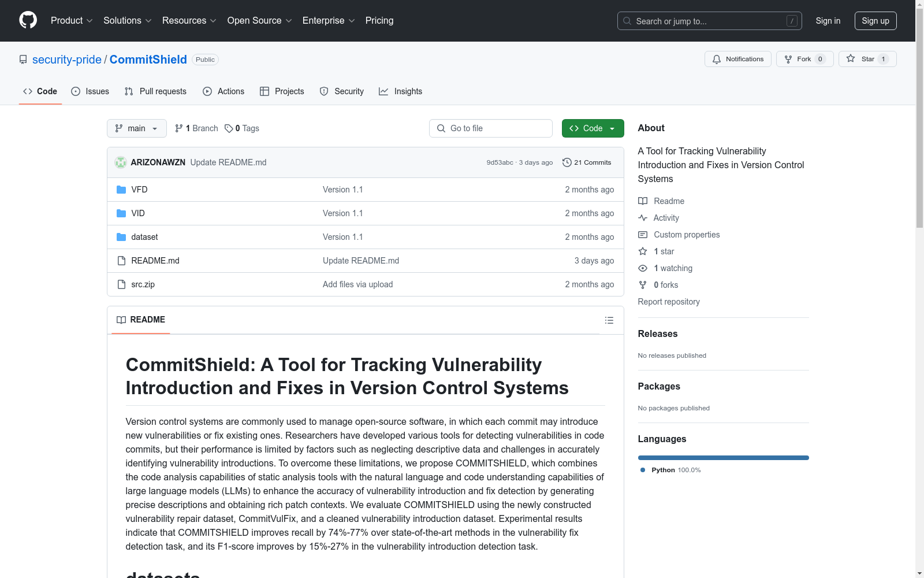Click the tag icon next to 0 Tags
This screenshot has height=578, width=924.
click(x=229, y=128)
